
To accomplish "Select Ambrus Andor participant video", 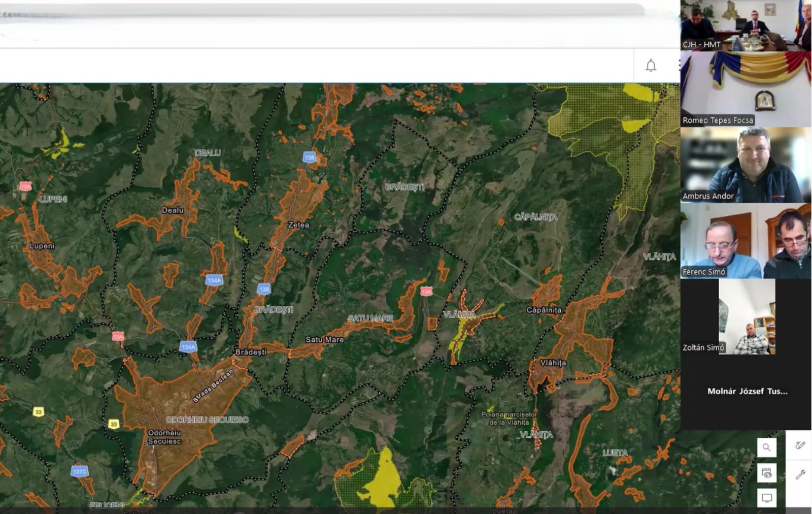I will click(x=746, y=165).
